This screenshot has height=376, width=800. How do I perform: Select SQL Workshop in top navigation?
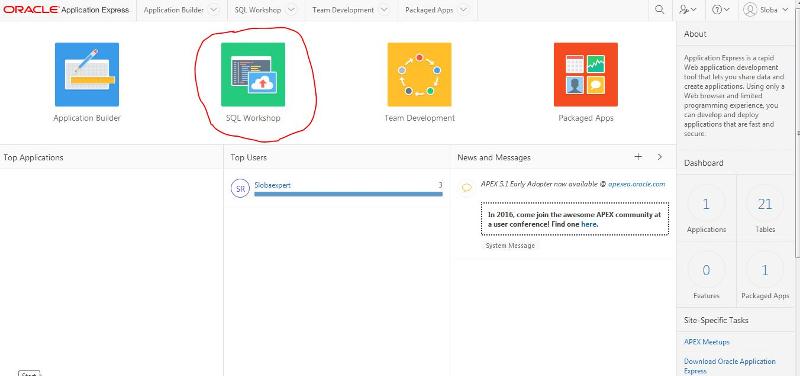point(258,10)
